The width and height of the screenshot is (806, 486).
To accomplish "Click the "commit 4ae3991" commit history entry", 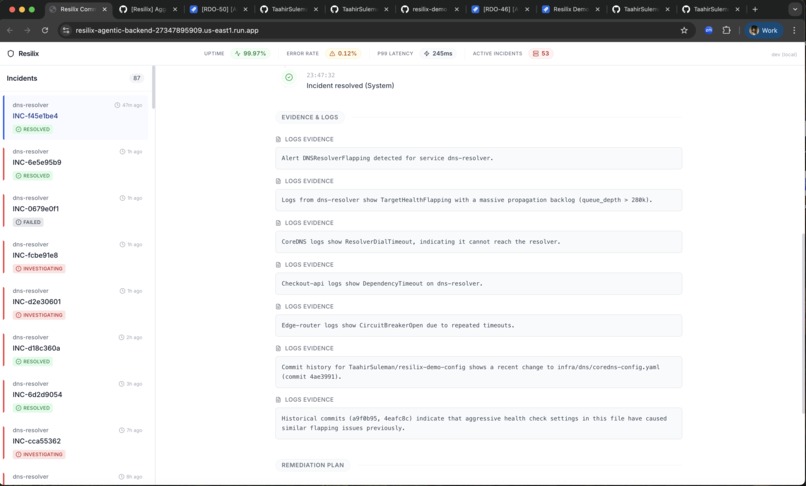I will point(479,372).
